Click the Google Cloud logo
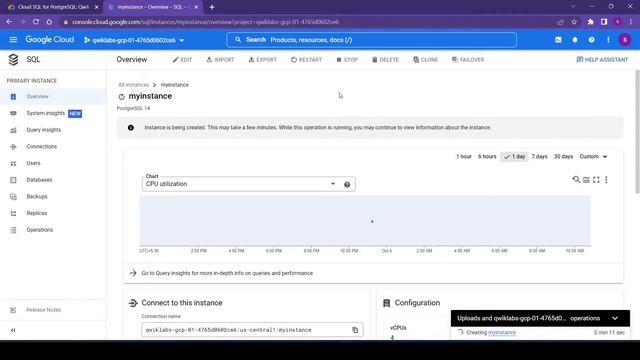The width and height of the screenshot is (640, 360). tap(50, 40)
